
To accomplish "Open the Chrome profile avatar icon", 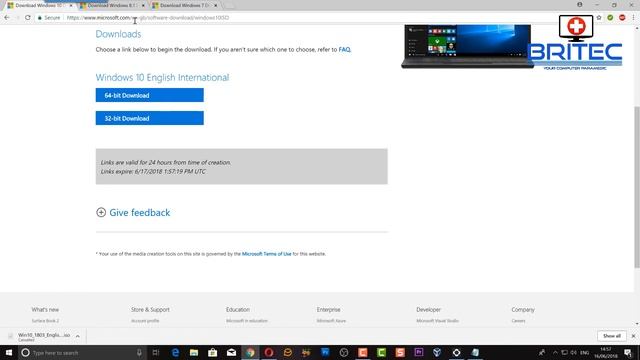I will tap(580, 5).
